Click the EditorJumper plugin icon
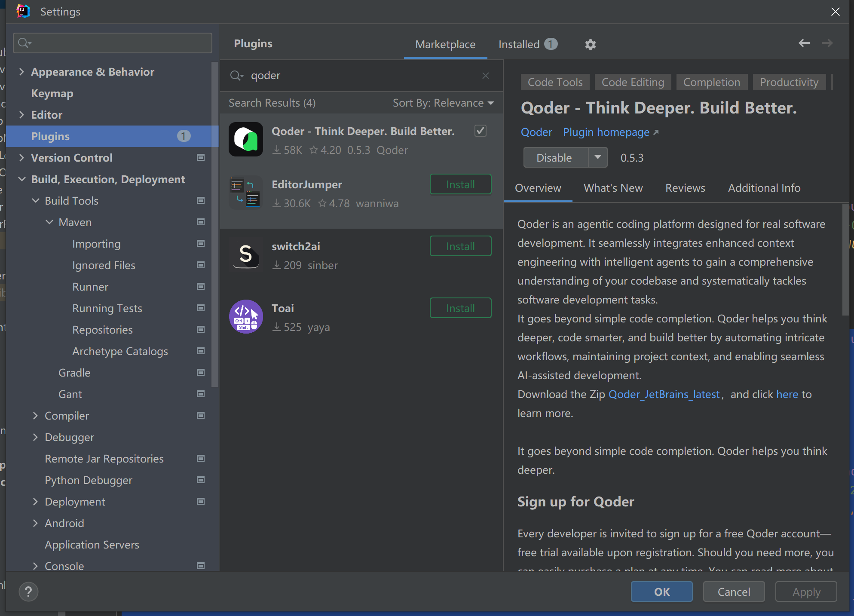The image size is (854, 616). pyautogui.click(x=246, y=193)
